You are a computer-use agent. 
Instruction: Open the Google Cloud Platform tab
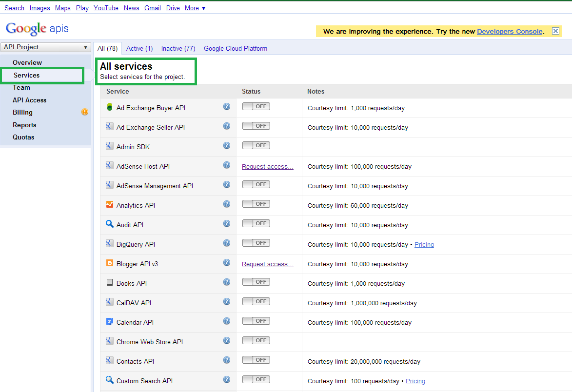[x=236, y=48]
